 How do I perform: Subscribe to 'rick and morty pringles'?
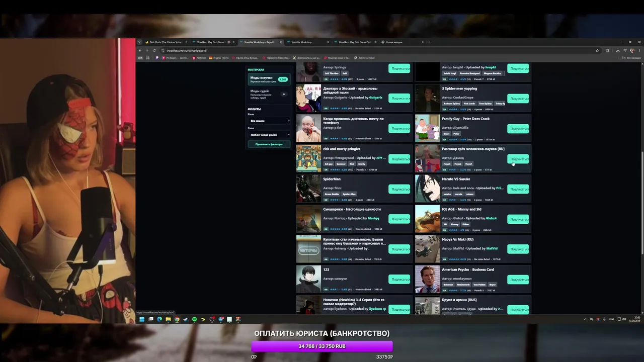[399, 159]
